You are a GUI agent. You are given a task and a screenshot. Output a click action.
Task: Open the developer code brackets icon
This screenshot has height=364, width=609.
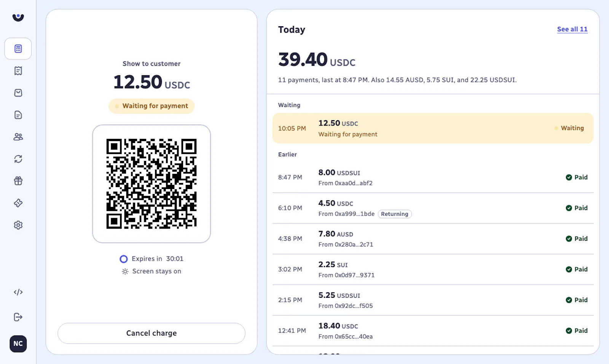tap(18, 292)
